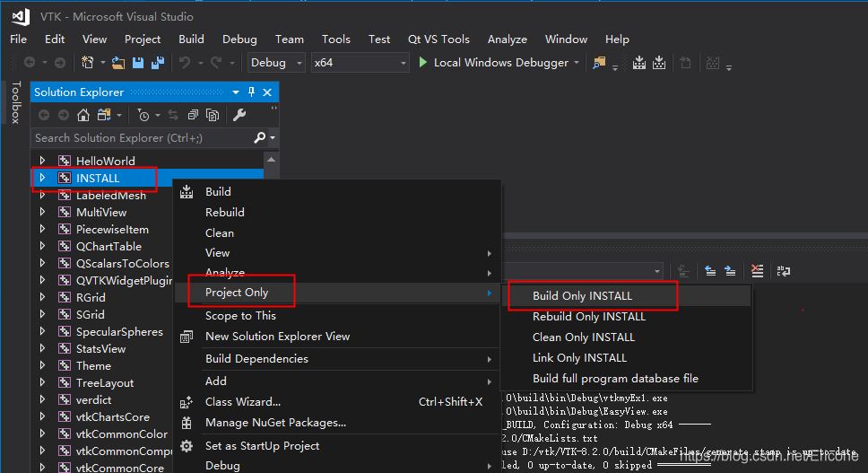Expand the vtkChartsCore project node
This screenshot has height=473, width=868.
point(42,416)
